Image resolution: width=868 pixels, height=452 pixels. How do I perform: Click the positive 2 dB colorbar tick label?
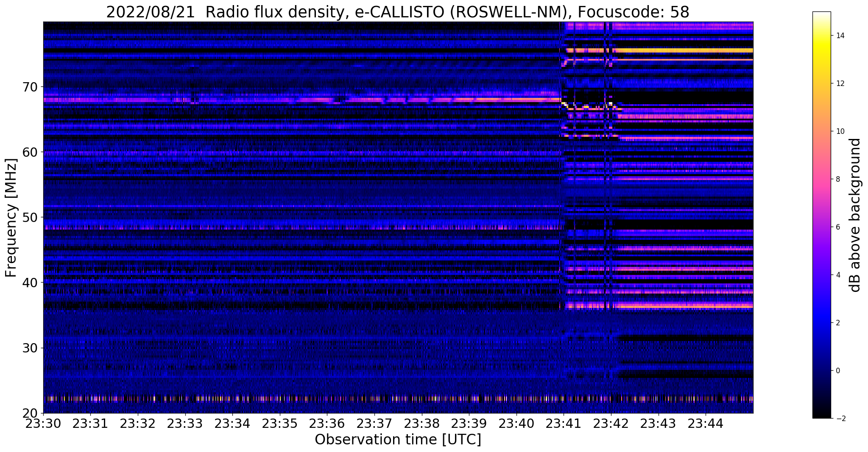(x=837, y=323)
